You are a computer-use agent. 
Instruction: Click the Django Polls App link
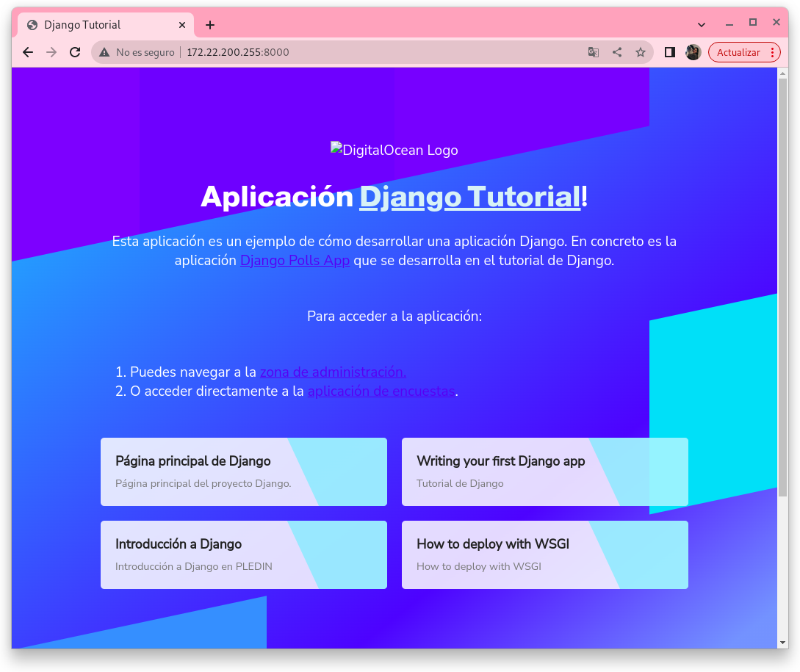295,261
